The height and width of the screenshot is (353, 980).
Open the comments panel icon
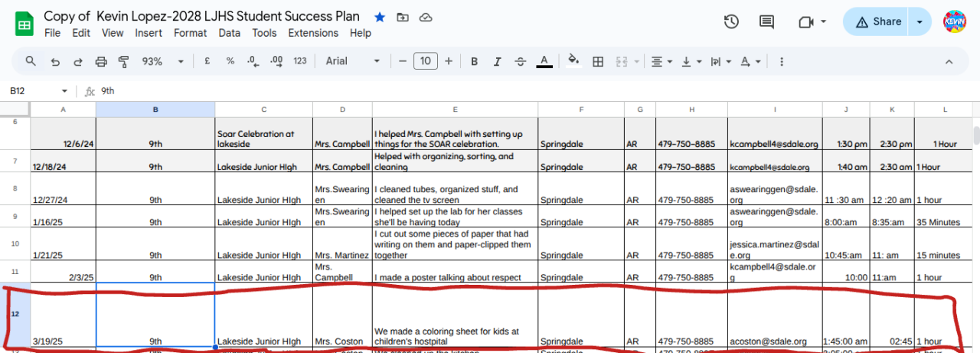[x=766, y=21]
